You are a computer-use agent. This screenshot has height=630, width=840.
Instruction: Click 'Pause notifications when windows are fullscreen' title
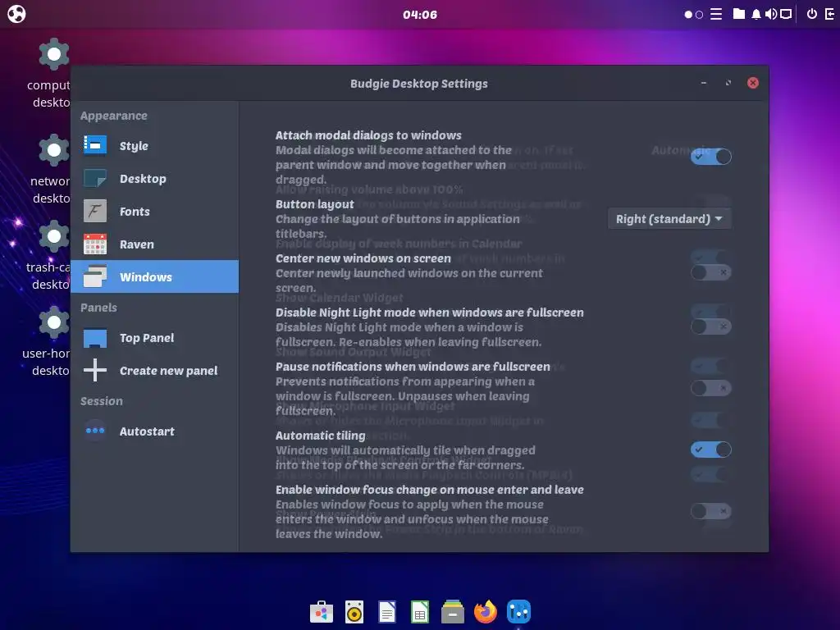(413, 367)
